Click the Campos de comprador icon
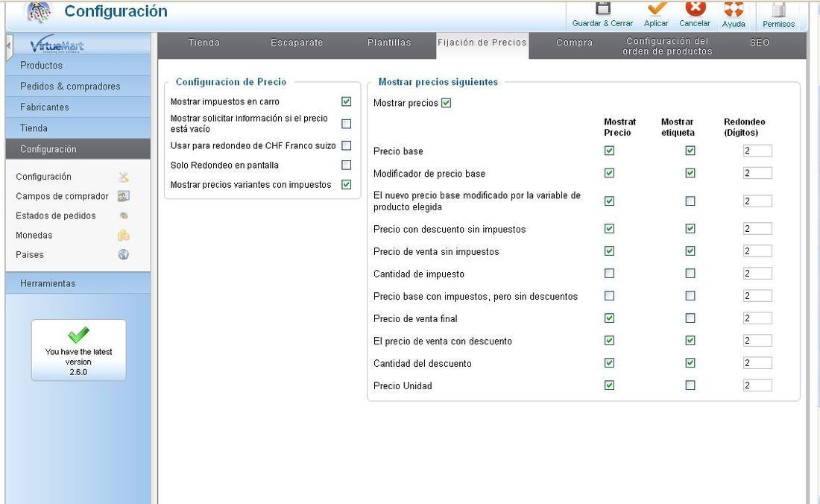 coord(124,196)
